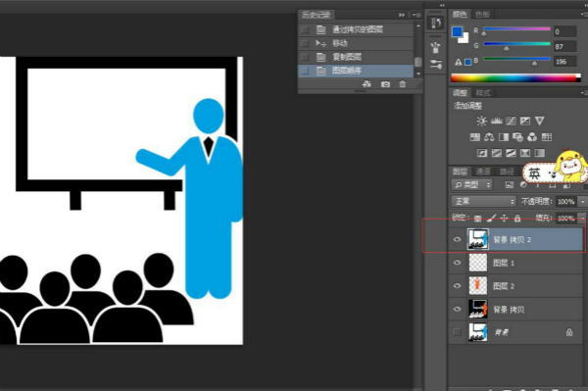Click the R channel slider
The image size is (588, 391).
516,28
